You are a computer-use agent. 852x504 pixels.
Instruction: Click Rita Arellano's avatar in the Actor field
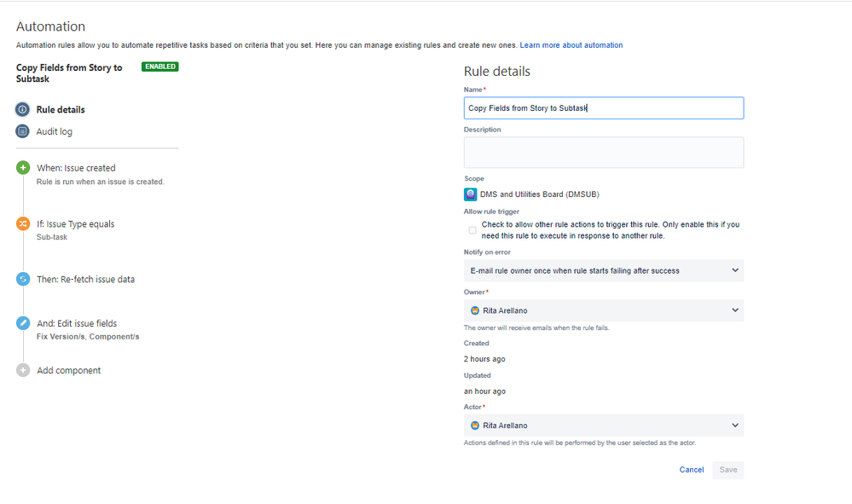coord(475,425)
